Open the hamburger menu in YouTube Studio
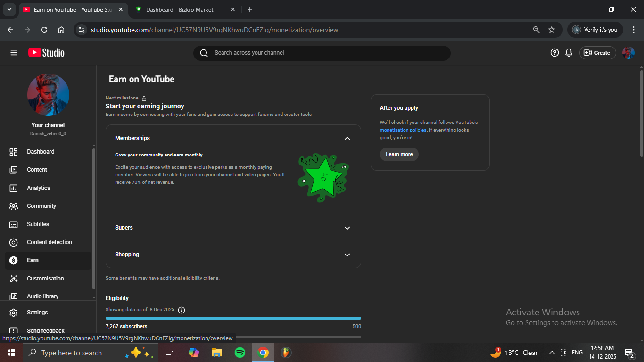644x362 pixels. (x=14, y=53)
